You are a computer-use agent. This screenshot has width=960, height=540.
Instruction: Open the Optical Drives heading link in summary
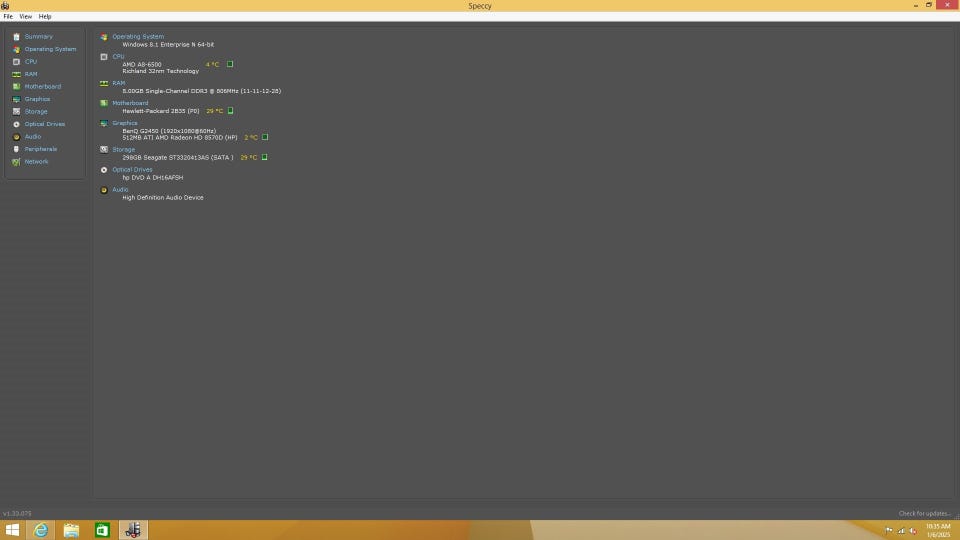(132, 170)
